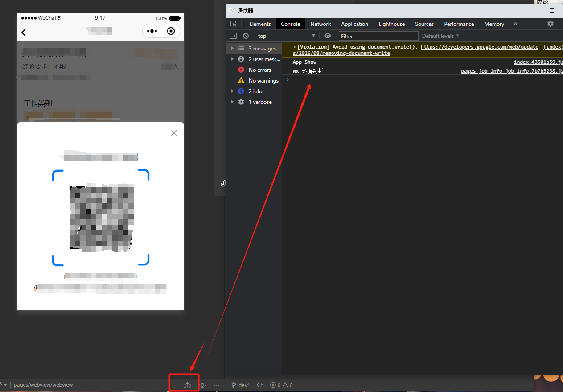Switch to the Performance tab
563x392 pixels.
tap(459, 24)
